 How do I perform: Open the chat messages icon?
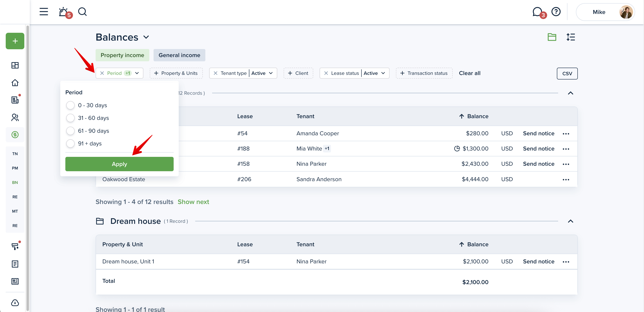tap(537, 12)
